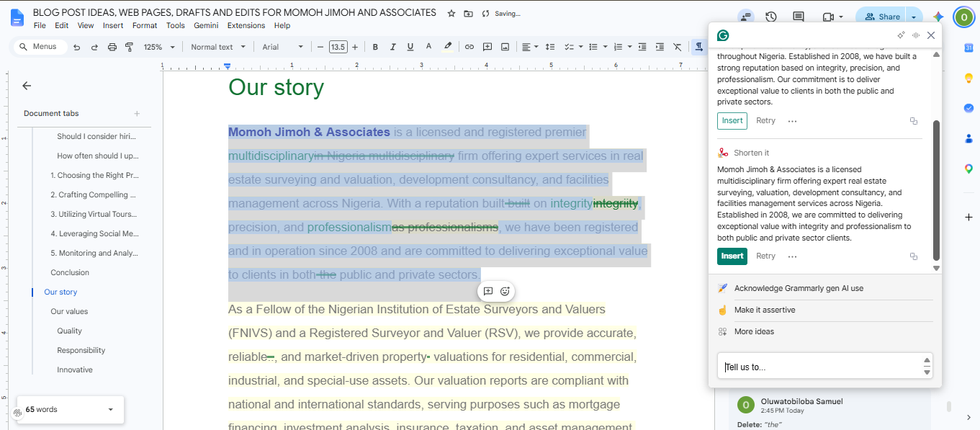Activate the Paint format tool
The height and width of the screenshot is (430, 980).
[x=130, y=47]
